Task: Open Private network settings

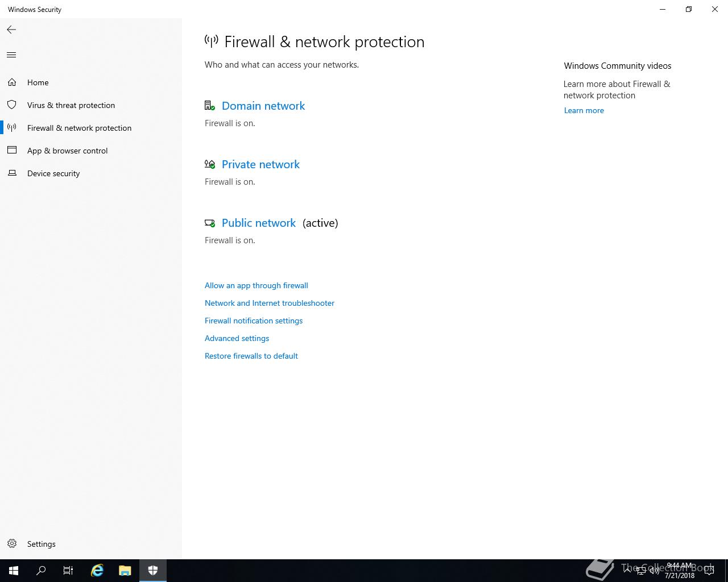Action: (260, 164)
